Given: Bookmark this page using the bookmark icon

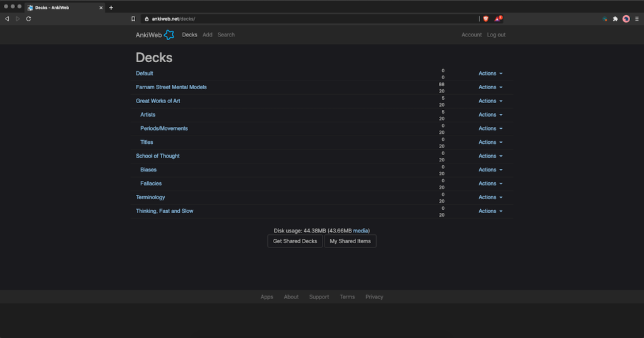Looking at the screenshot, I should (x=133, y=19).
